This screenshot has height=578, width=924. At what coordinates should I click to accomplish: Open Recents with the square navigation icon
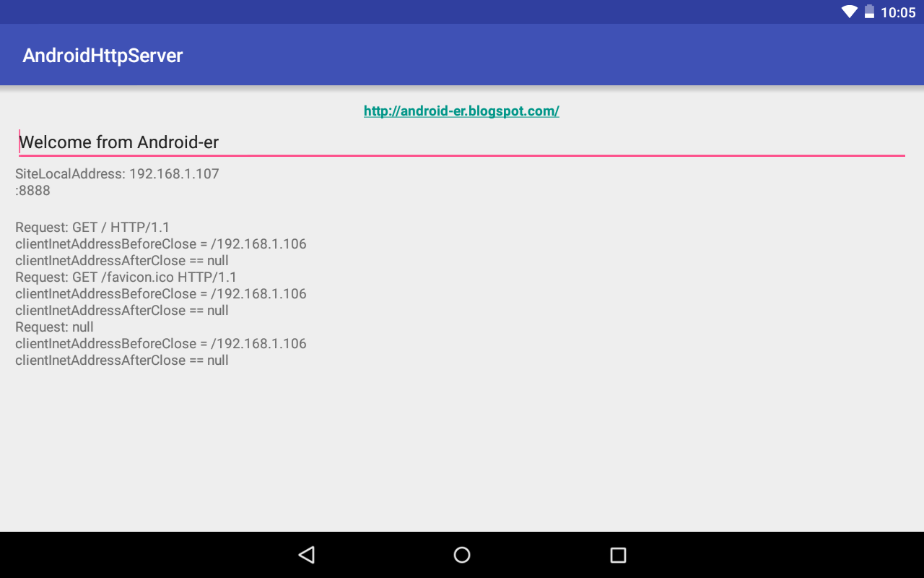(618, 555)
